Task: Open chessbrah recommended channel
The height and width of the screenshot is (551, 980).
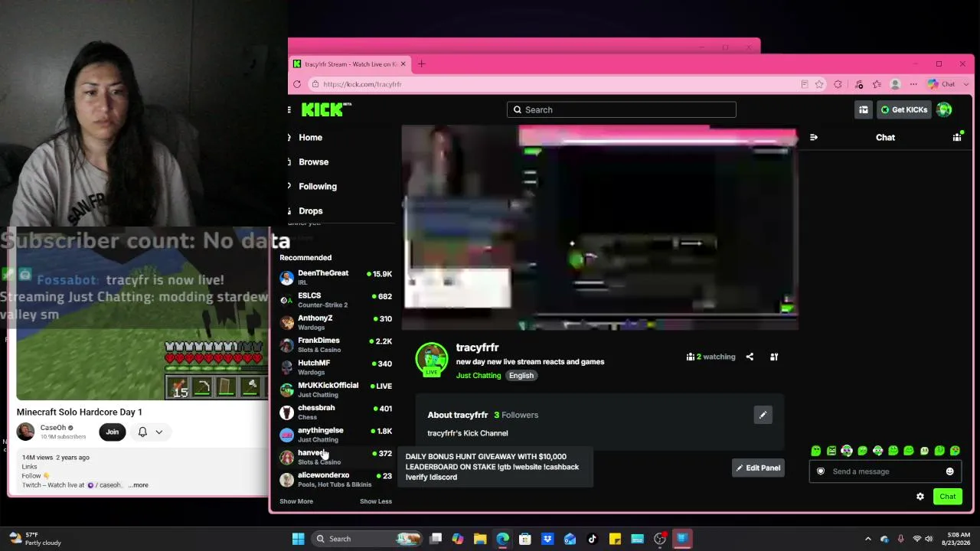Action: coord(336,412)
